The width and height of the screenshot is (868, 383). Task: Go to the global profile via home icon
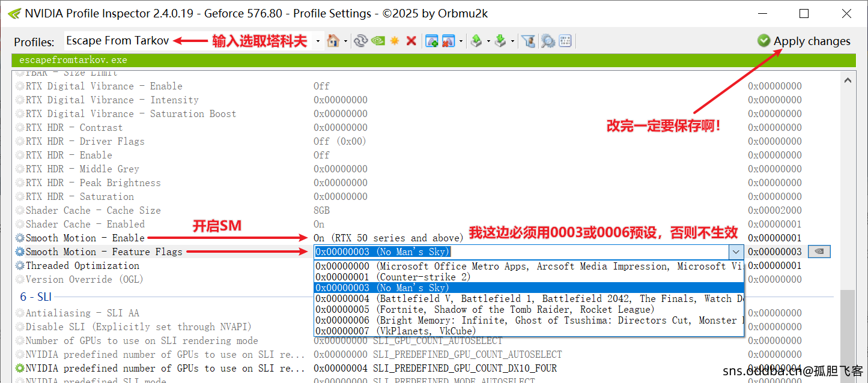(x=333, y=41)
